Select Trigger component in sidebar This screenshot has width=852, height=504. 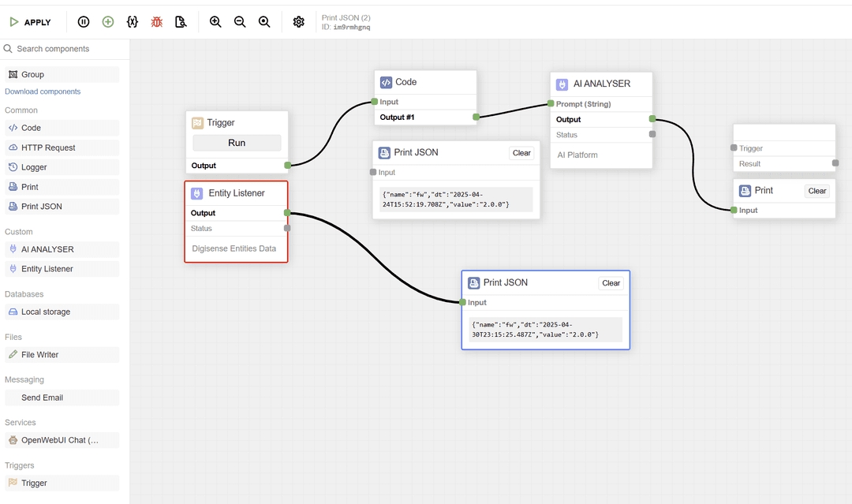(x=62, y=483)
